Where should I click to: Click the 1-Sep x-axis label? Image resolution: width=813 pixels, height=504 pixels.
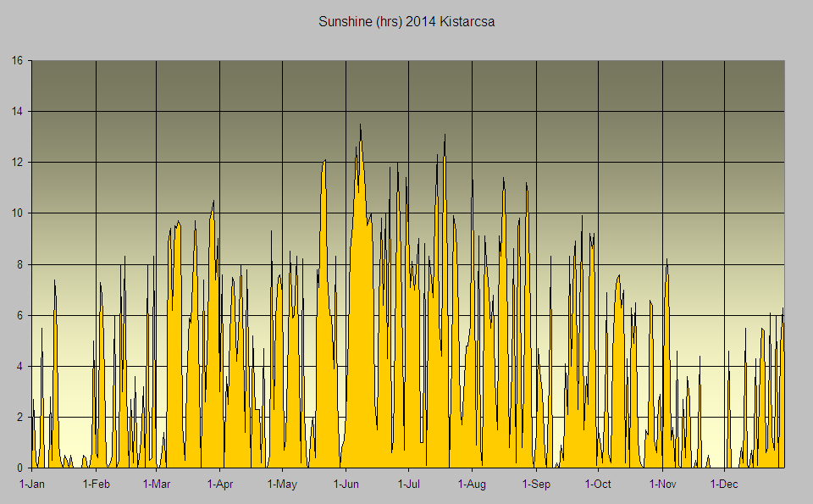(x=536, y=485)
